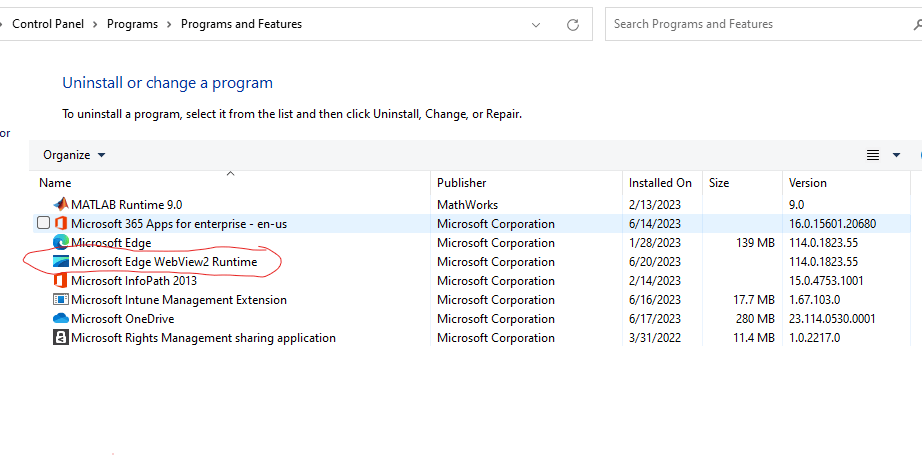Click the Microsoft OneDrive cloud icon

pos(61,319)
